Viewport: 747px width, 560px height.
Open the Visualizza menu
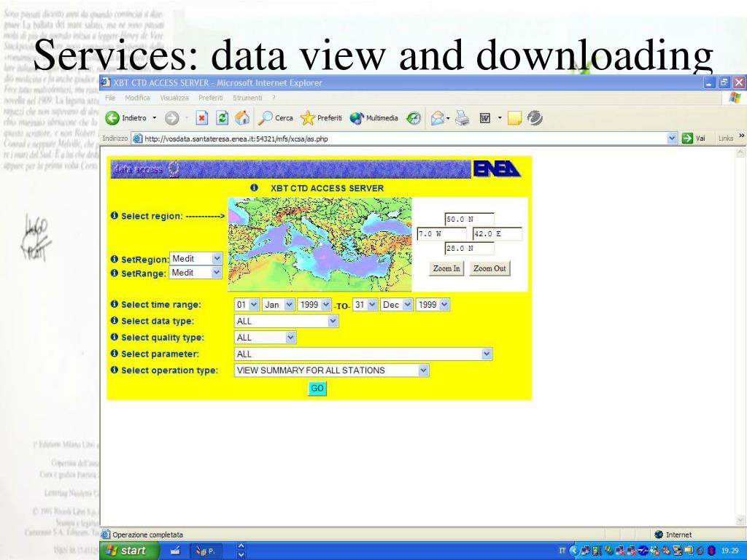coord(174,98)
